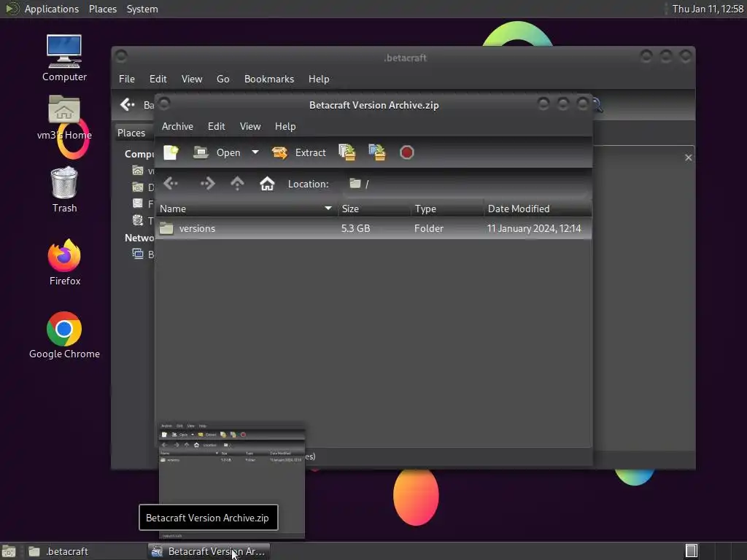The width and height of the screenshot is (747, 560).
Task: Open the Places menu in top panel
Action: tap(103, 9)
